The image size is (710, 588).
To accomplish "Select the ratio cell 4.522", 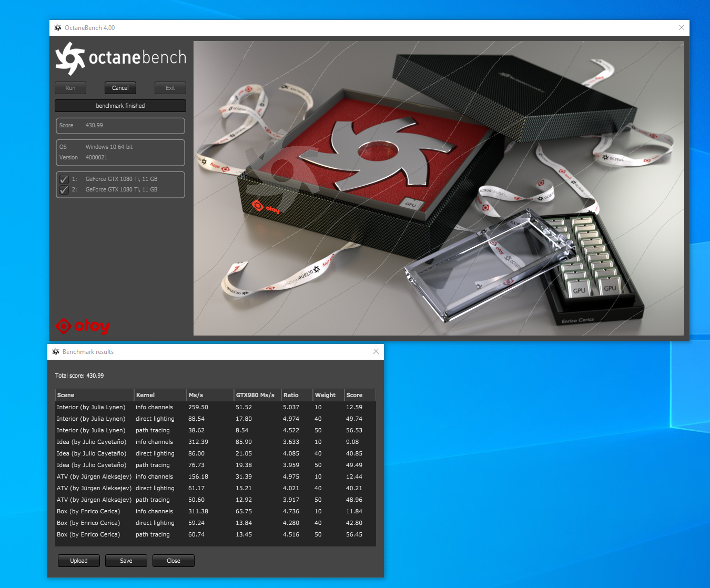I will (x=291, y=430).
